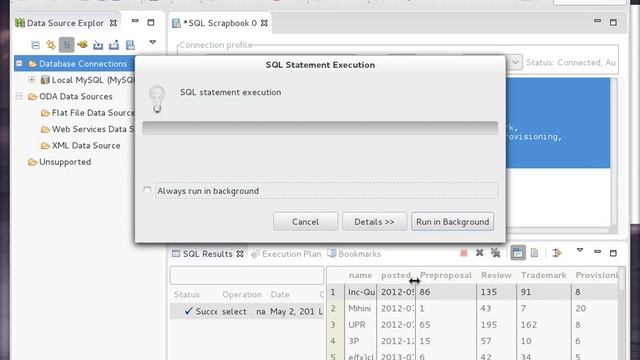Click Review value 195
640x360 pixels.
[489, 324]
